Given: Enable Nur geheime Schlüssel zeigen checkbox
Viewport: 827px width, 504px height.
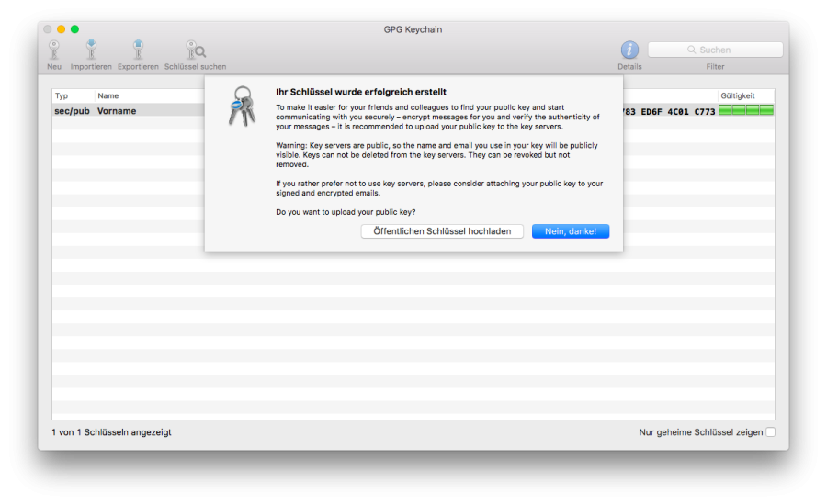Looking at the screenshot, I should [770, 432].
